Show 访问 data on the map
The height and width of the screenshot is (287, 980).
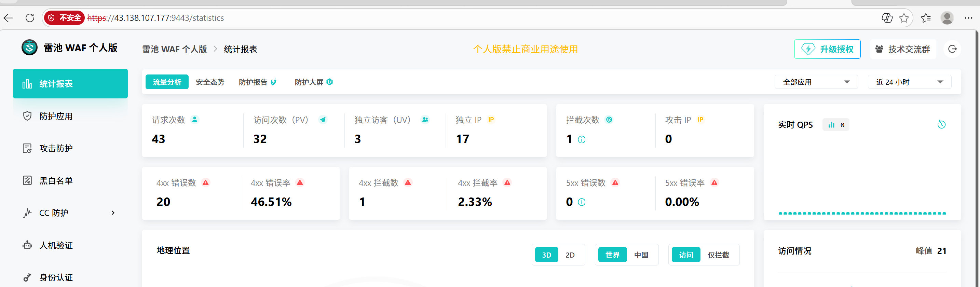(686, 255)
